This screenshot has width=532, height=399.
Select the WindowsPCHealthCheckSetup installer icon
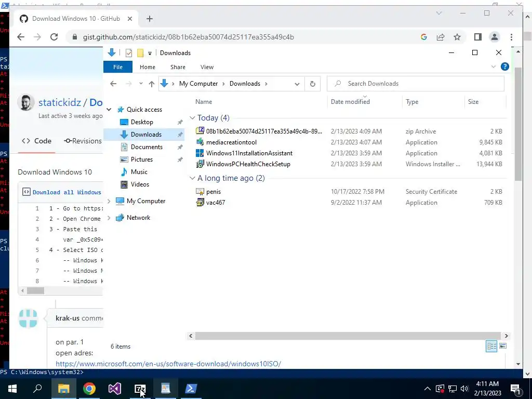point(200,164)
